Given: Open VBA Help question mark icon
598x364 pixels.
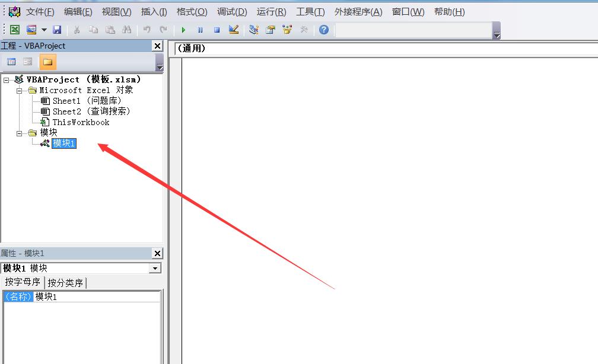Looking at the screenshot, I should point(324,30).
